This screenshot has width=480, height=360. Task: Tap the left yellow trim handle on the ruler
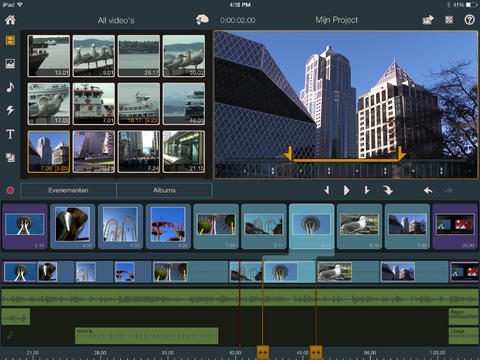coord(263,352)
